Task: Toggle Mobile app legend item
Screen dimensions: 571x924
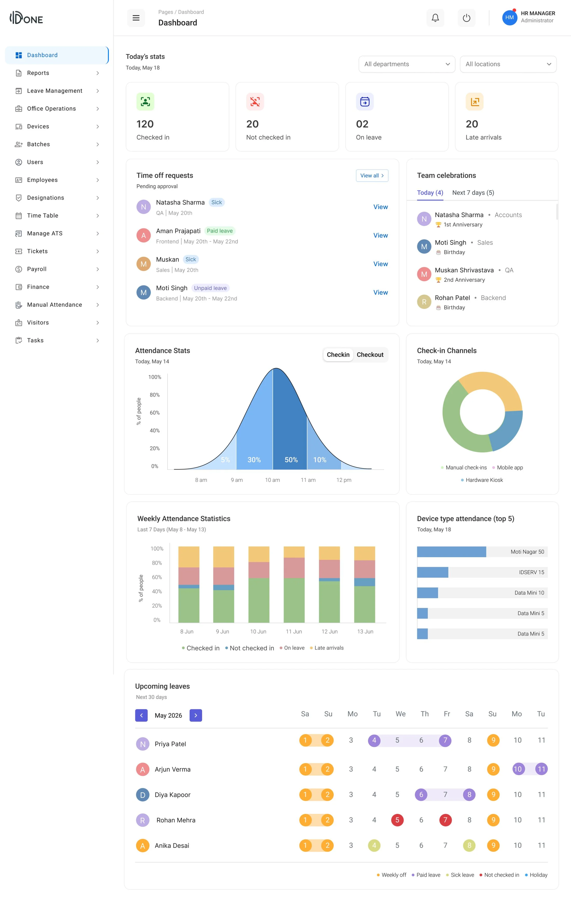Action: coord(508,468)
